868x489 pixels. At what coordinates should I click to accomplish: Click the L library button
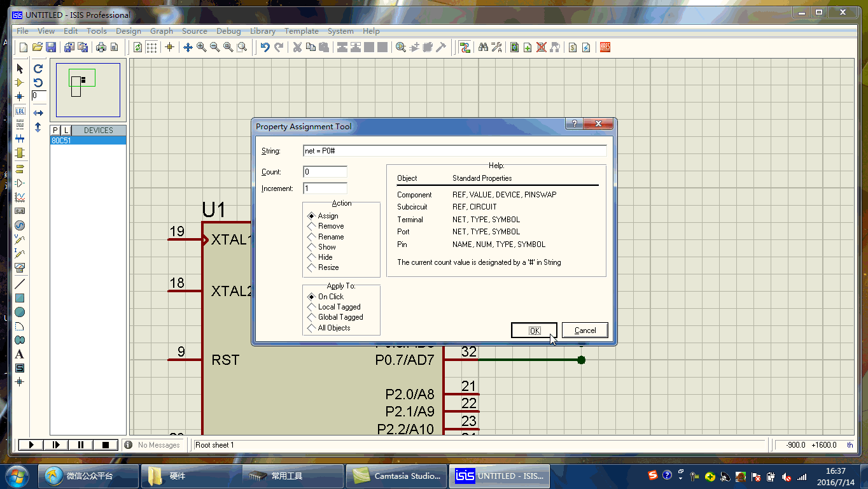[66, 130]
